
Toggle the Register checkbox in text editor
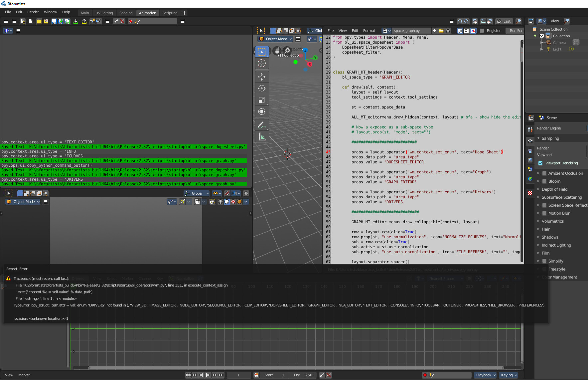tap(482, 31)
